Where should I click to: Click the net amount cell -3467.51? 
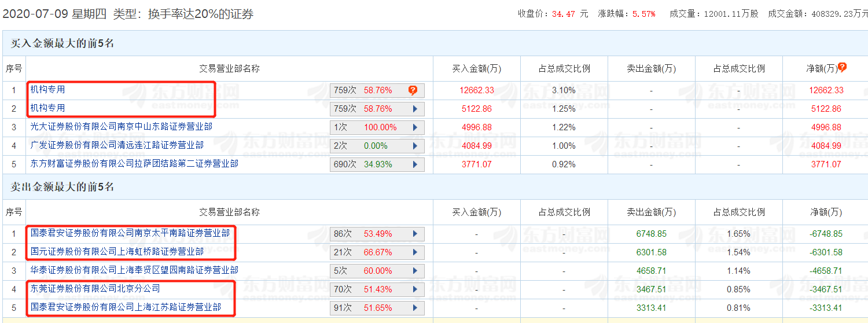(x=825, y=289)
